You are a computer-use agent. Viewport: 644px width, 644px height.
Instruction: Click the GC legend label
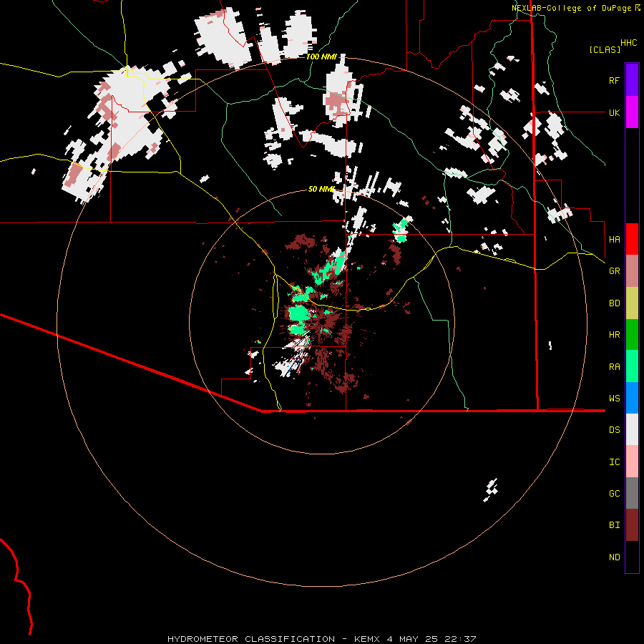(x=614, y=494)
